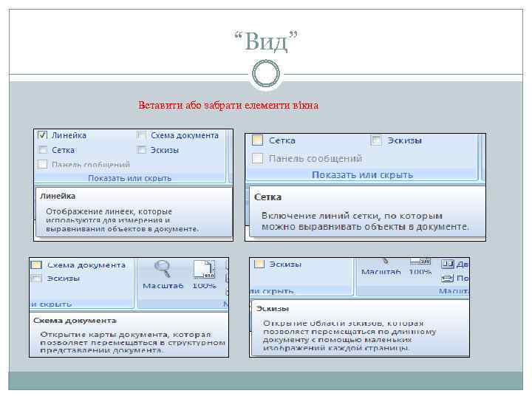532x399 pixels.
Task: Click the Масштаб magnifier icon
Action: 163,269
